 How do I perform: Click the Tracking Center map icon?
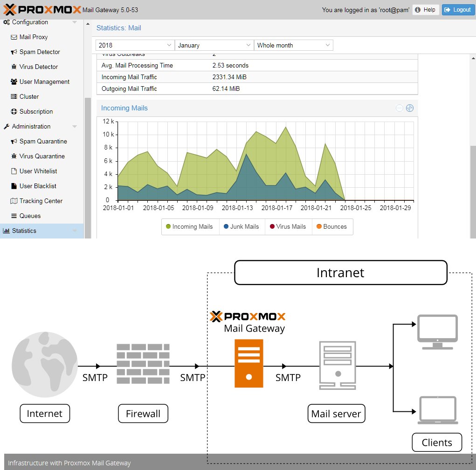(x=14, y=201)
